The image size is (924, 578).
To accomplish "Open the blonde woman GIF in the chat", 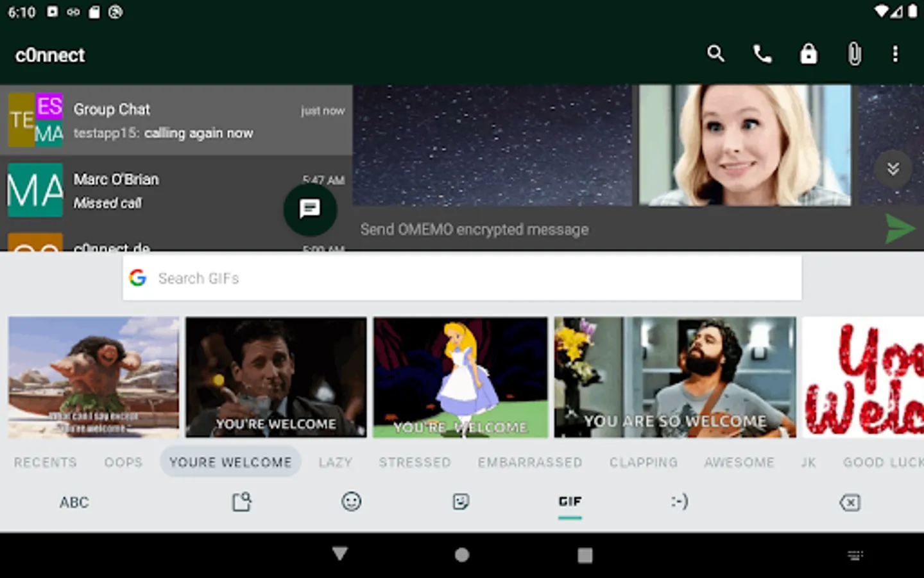I will 745,145.
